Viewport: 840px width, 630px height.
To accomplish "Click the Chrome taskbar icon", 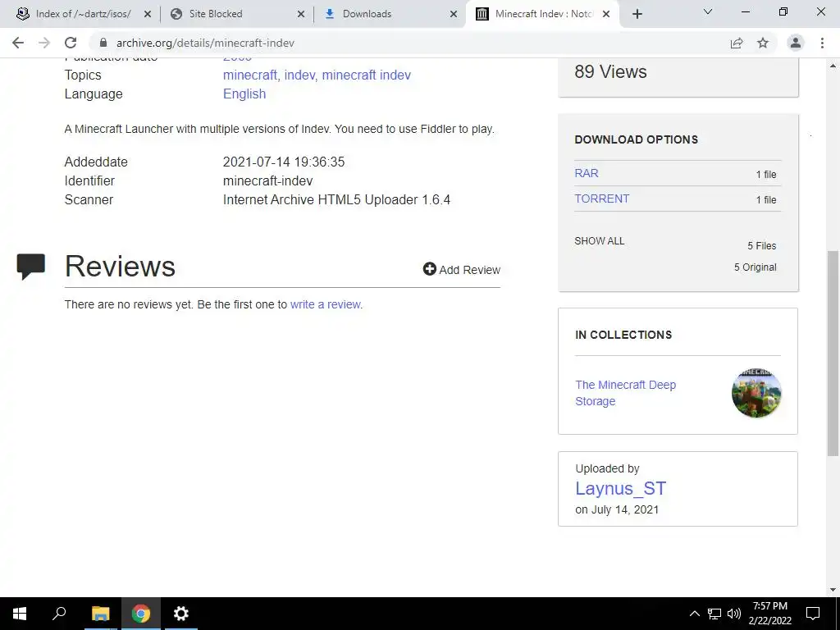I will coord(141,614).
